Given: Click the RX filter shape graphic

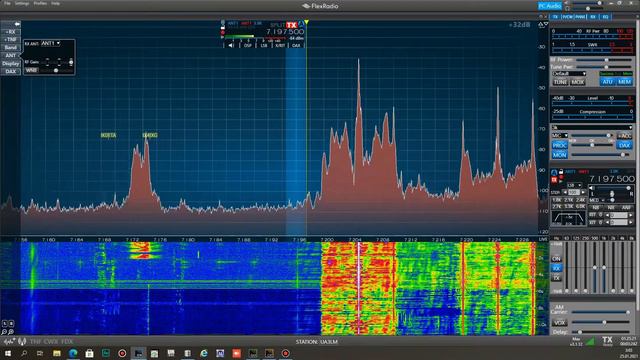Looking at the screenshot, I should tap(569, 218).
